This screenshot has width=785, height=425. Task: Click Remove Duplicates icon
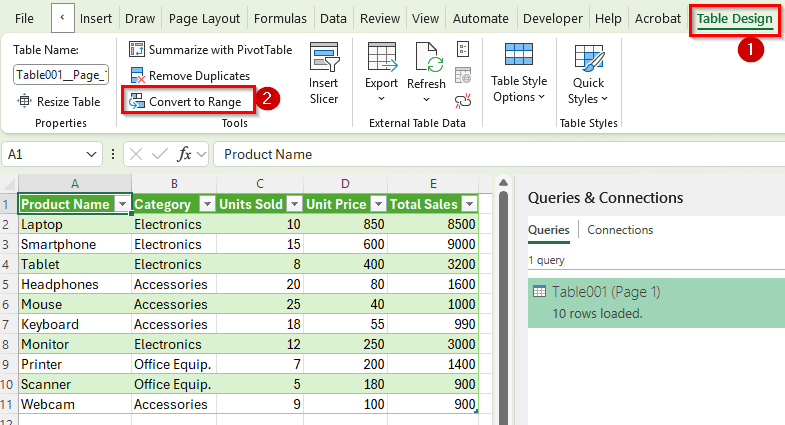pos(137,76)
